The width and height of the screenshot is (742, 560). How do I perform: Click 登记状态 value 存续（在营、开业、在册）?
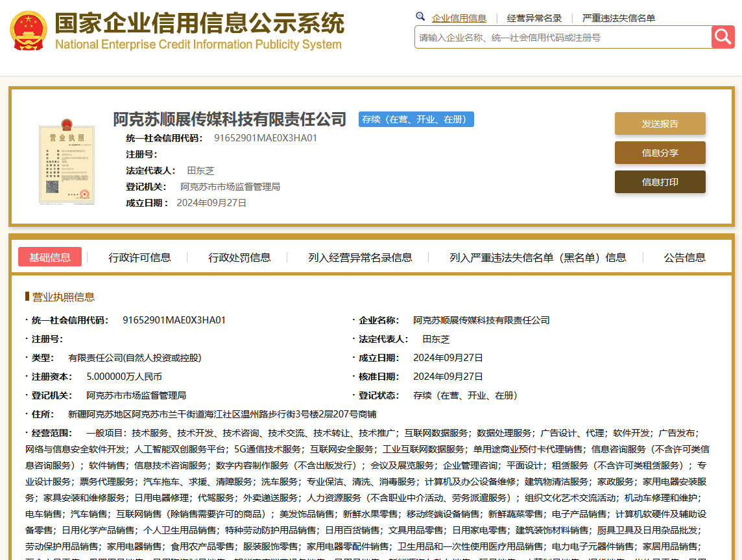coord(466,395)
